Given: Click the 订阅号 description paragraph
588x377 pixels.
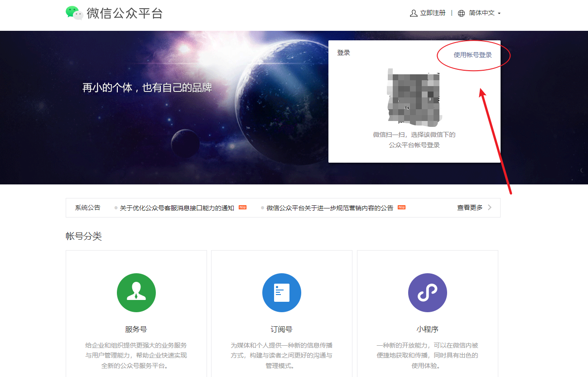Looking at the screenshot, I should [282, 355].
